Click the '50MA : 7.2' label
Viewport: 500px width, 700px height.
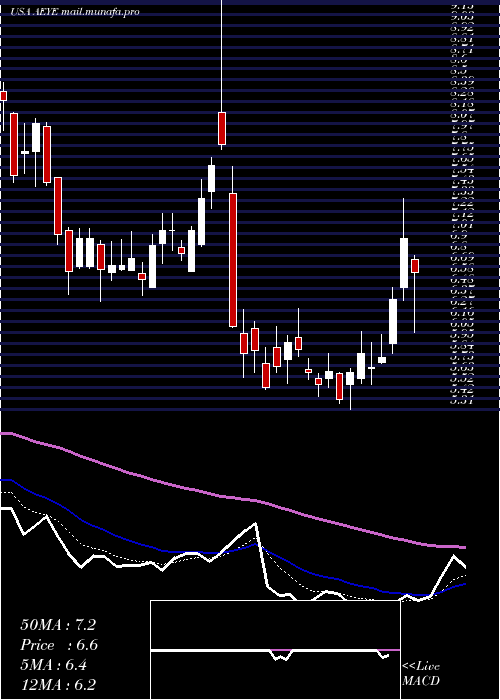point(58,625)
